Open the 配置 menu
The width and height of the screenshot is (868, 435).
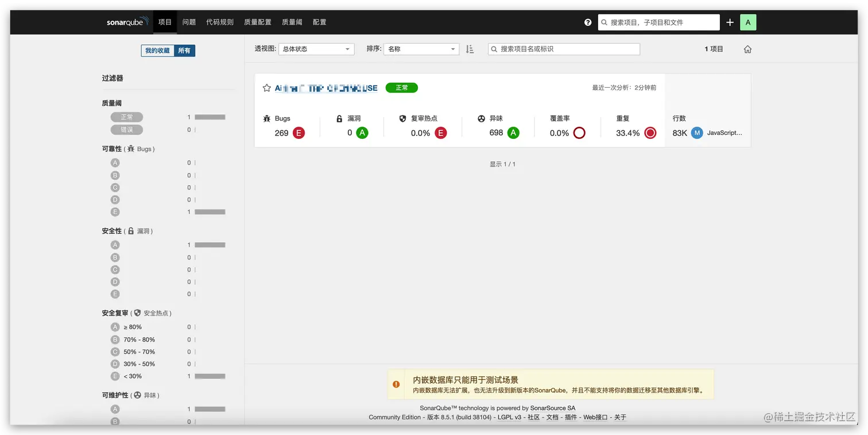point(320,22)
